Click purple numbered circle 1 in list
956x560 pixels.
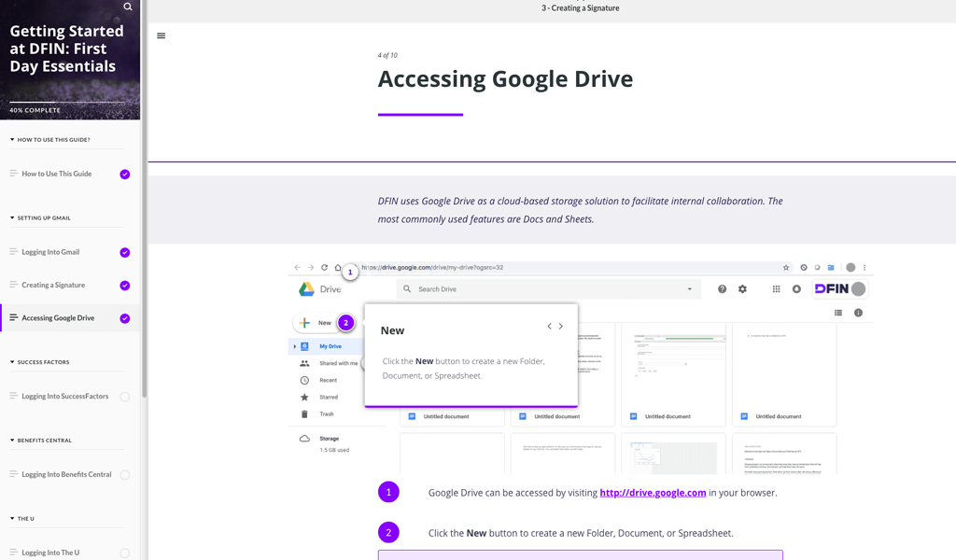(x=388, y=492)
